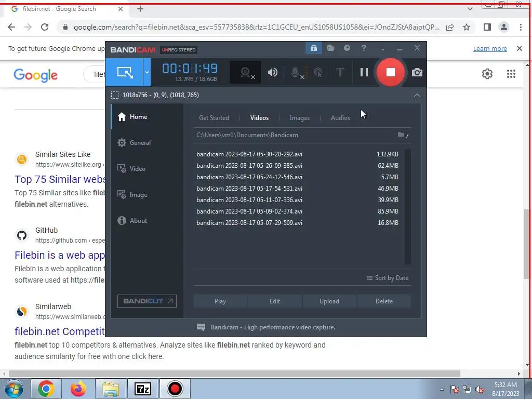Click the Google logo
Image resolution: width=532 pixels, height=399 pixels.
point(36,75)
